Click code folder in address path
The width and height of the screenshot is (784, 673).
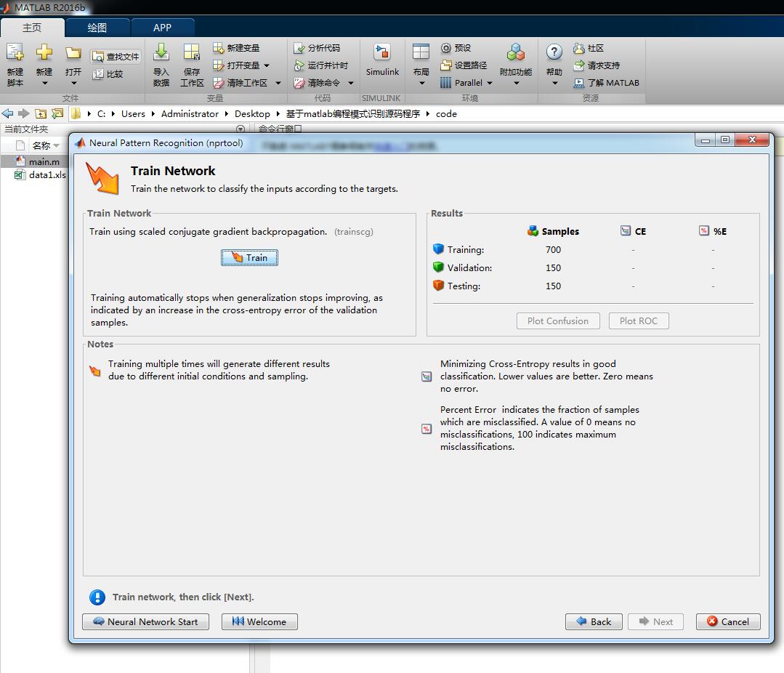tap(446, 114)
